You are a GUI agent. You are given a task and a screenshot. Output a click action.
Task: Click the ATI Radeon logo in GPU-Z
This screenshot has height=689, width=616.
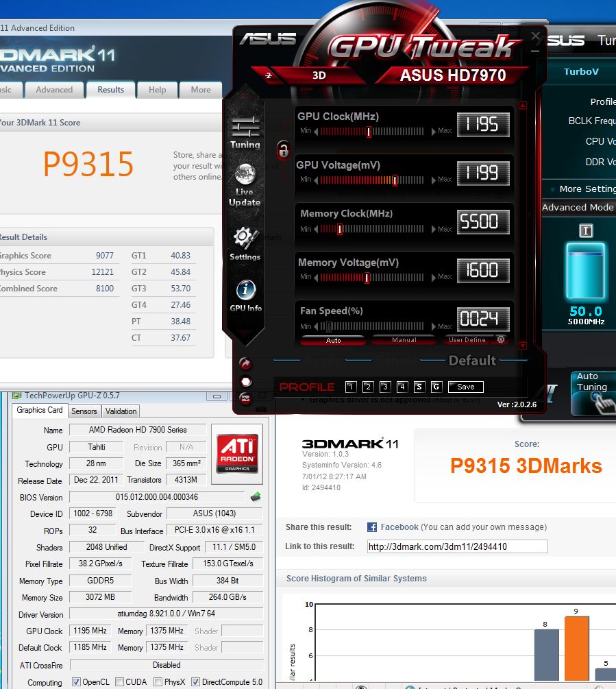coord(237,453)
